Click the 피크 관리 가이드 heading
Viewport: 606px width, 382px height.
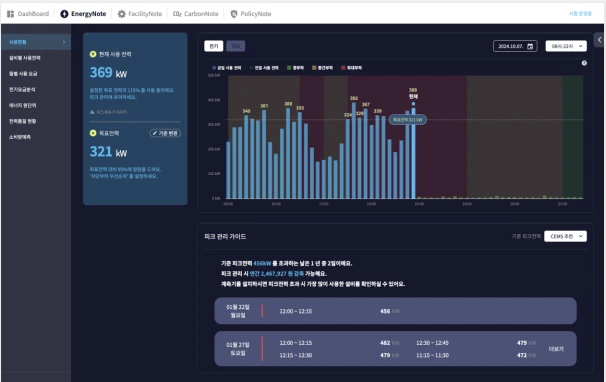(x=225, y=237)
